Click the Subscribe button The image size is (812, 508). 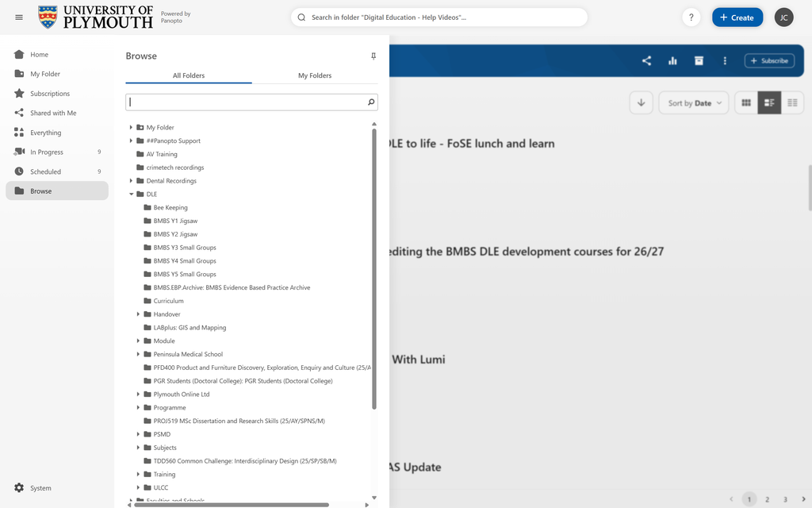click(x=769, y=60)
